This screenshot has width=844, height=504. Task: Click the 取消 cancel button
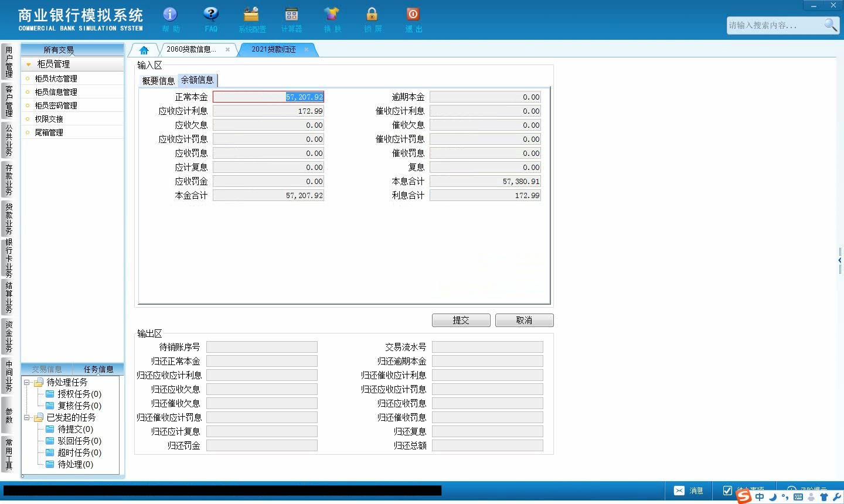coord(524,320)
